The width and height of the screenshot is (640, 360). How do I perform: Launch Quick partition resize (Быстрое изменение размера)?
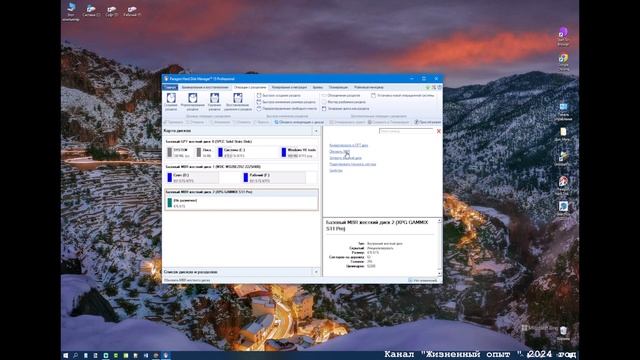click(286, 102)
